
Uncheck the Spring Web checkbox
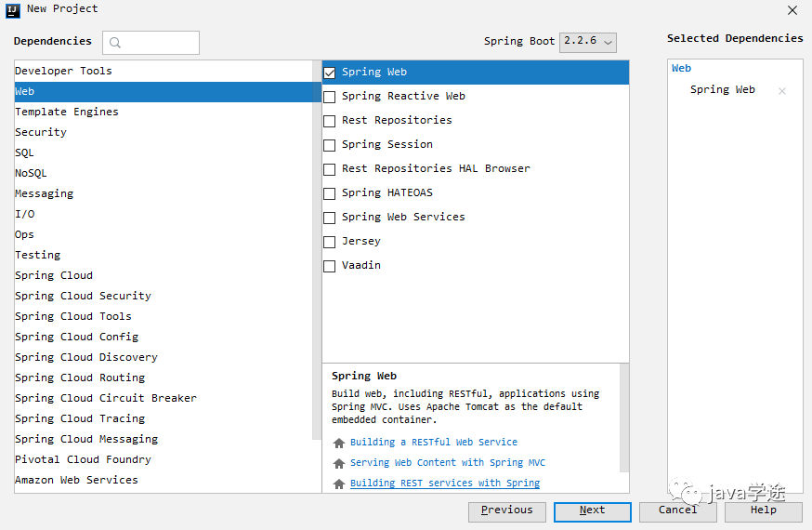click(330, 73)
